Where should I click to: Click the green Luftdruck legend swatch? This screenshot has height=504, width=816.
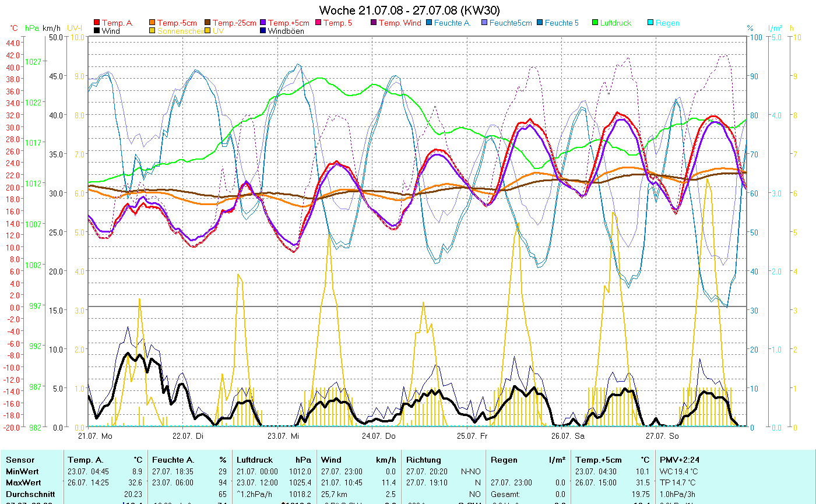point(595,23)
